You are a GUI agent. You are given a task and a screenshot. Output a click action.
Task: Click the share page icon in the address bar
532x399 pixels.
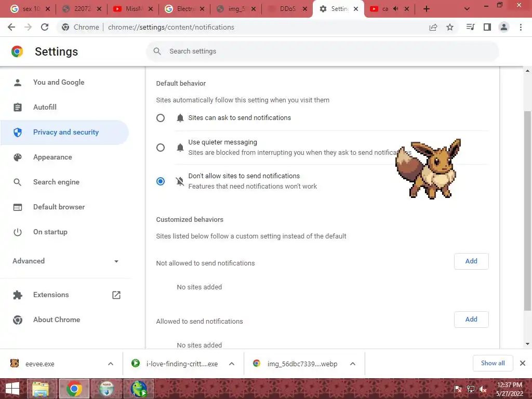[x=433, y=28]
